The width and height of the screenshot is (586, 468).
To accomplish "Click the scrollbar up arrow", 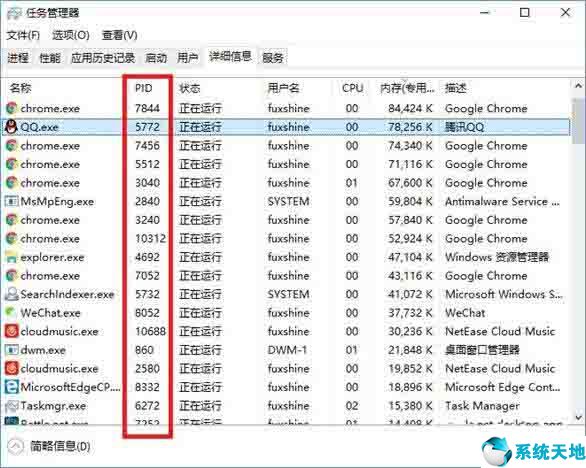I will point(578,86).
